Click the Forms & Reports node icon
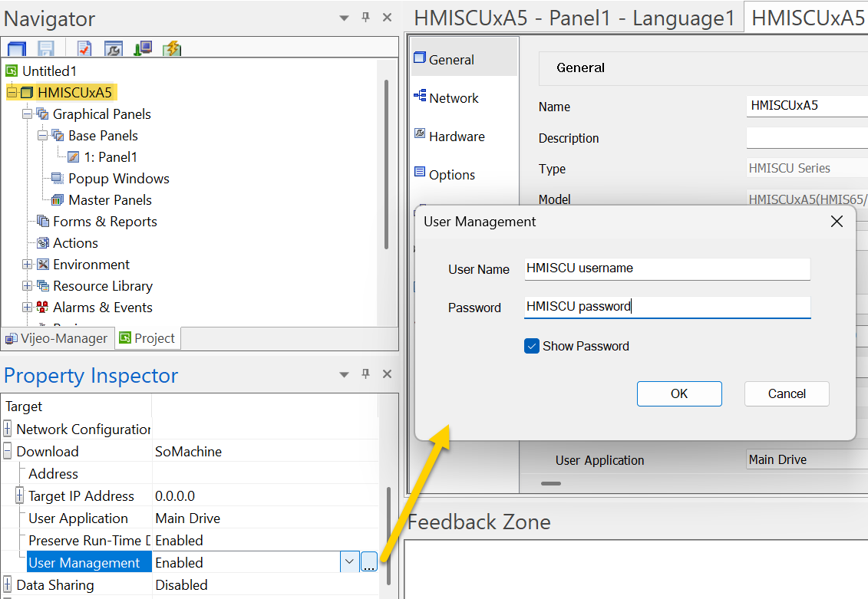868x599 pixels. click(x=43, y=221)
